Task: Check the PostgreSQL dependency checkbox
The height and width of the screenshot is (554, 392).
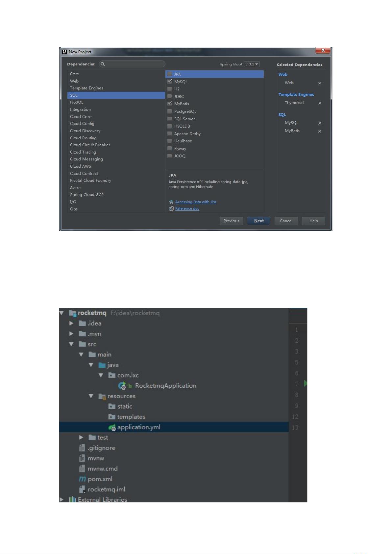Action: pos(170,111)
